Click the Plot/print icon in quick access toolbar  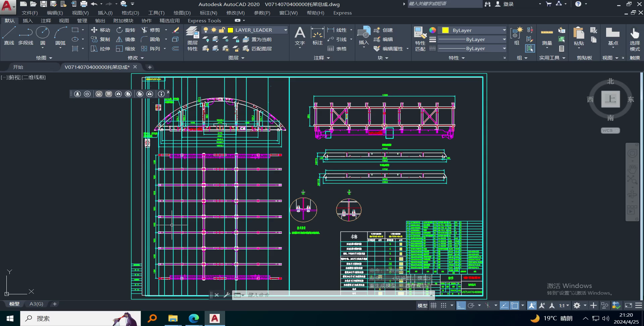[84, 4]
